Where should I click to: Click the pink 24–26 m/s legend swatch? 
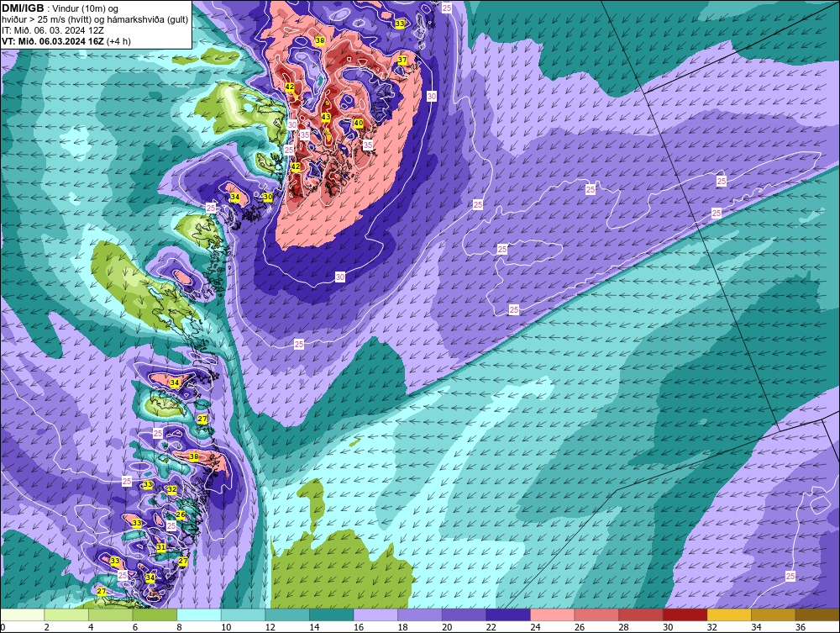pyautogui.click(x=553, y=615)
